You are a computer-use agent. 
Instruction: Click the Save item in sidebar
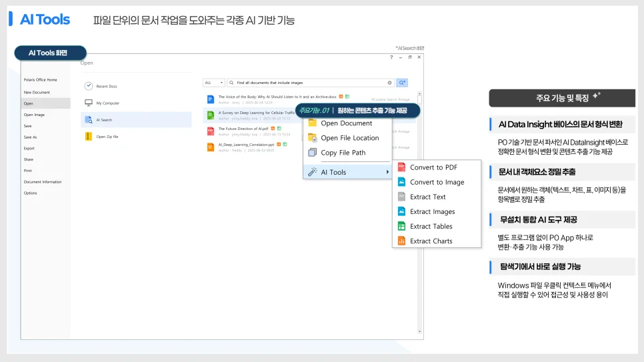click(27, 126)
